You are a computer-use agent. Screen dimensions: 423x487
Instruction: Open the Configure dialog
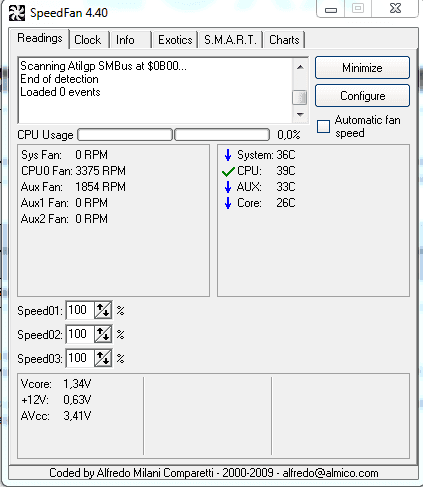tap(362, 96)
